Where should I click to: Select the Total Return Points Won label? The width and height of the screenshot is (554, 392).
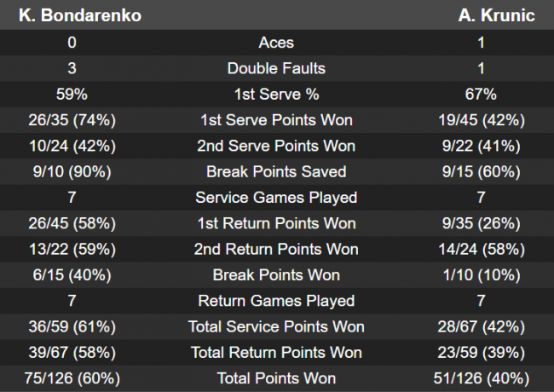point(276,353)
